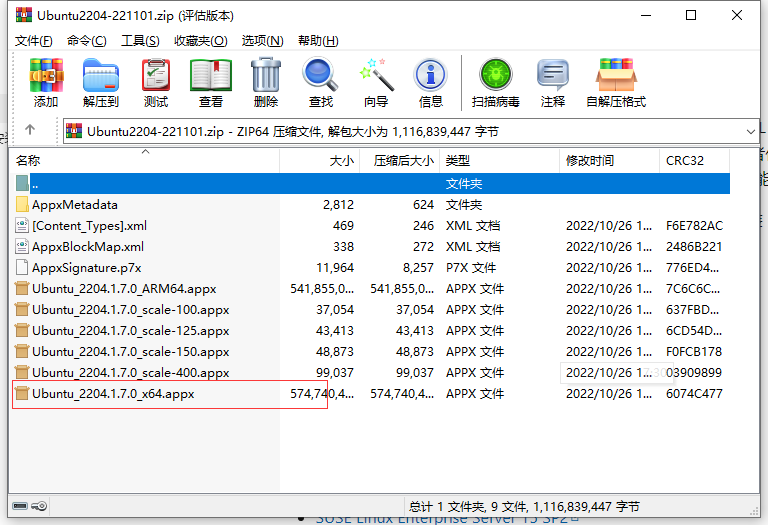Open the Tools (工具) menu
The image size is (768, 525).
141,41
